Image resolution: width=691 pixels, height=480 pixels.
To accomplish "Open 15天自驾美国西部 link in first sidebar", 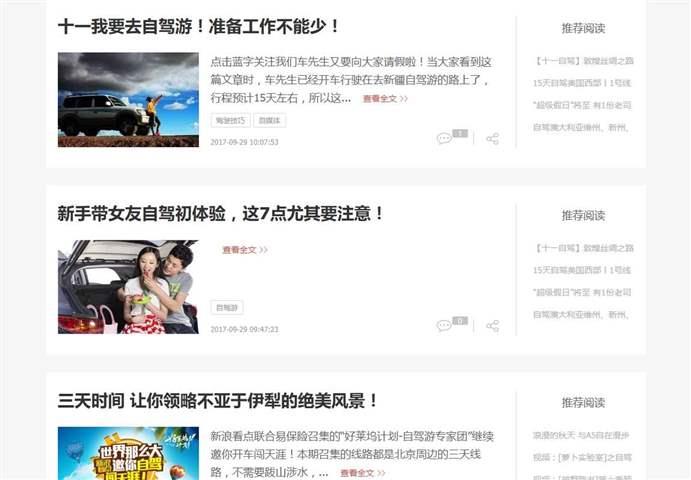I will [584, 83].
